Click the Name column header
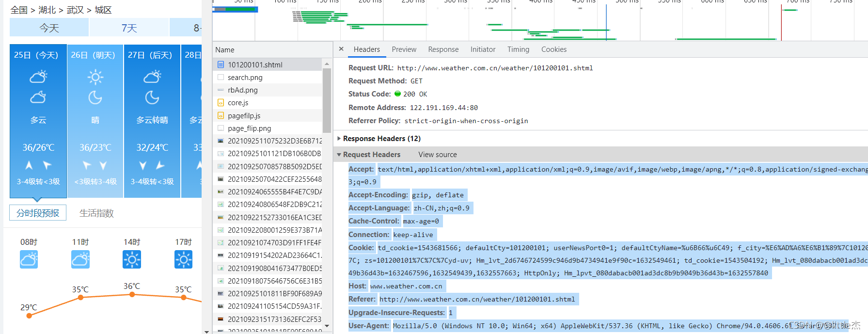 click(272, 50)
